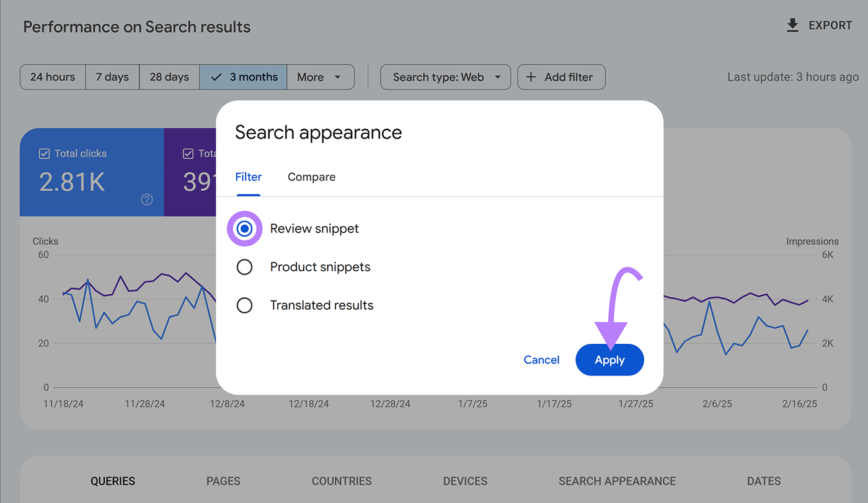
Task: Click the Export download icon
Action: pyautogui.click(x=792, y=25)
